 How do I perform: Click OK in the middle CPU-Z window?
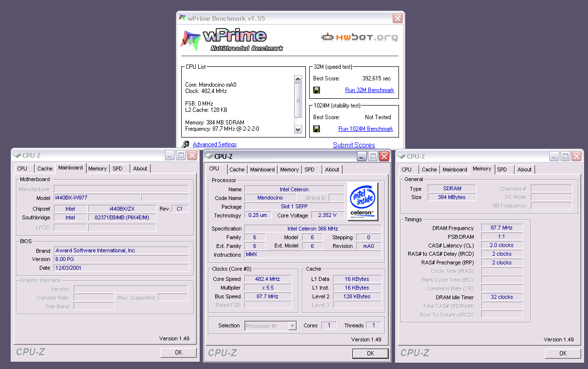(370, 354)
